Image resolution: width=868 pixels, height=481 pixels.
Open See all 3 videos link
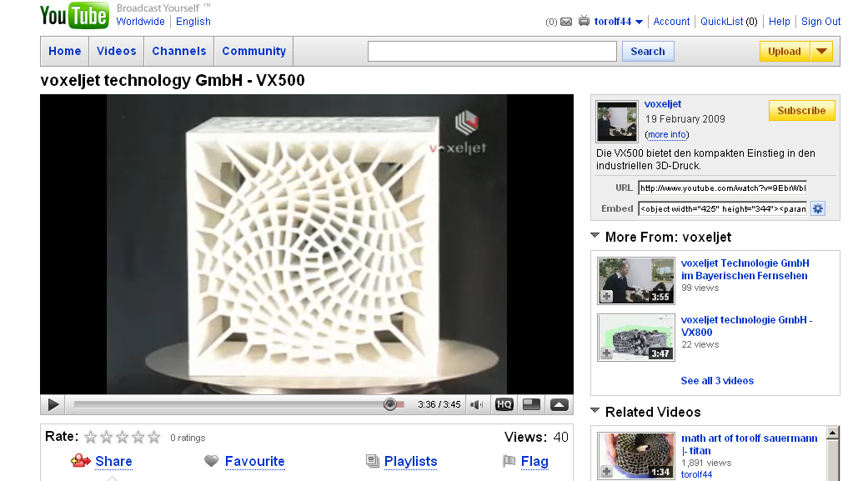click(717, 381)
